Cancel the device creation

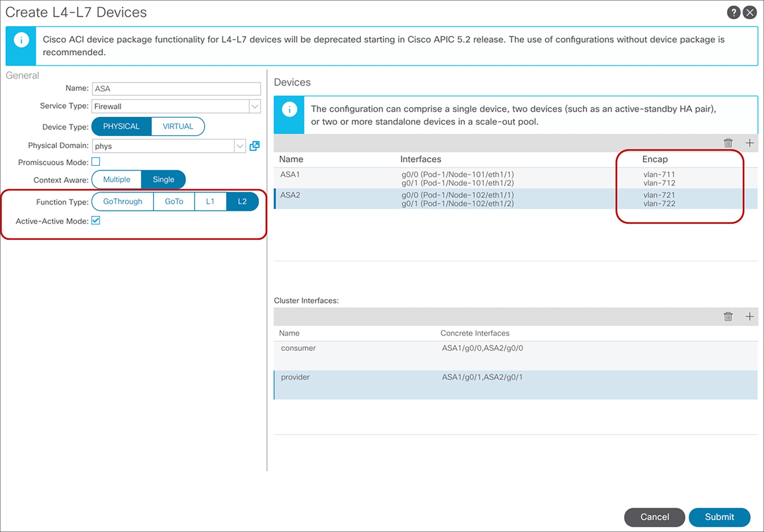pyautogui.click(x=655, y=517)
